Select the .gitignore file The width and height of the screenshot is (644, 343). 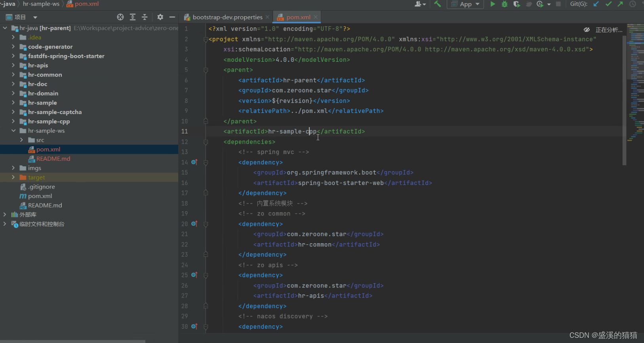click(x=41, y=187)
